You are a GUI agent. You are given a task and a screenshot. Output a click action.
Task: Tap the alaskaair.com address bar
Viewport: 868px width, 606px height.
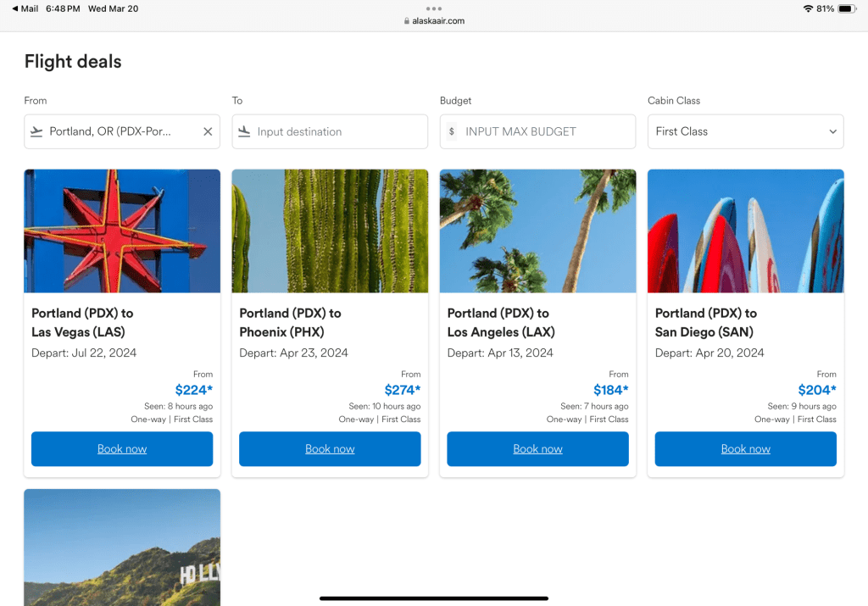[434, 21]
